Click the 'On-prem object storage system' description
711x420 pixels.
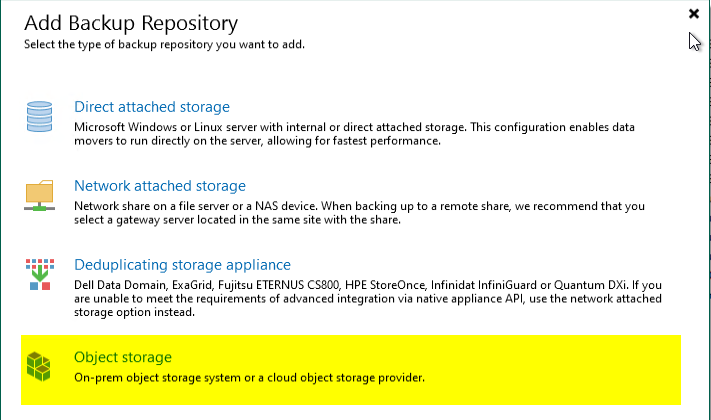click(x=249, y=378)
